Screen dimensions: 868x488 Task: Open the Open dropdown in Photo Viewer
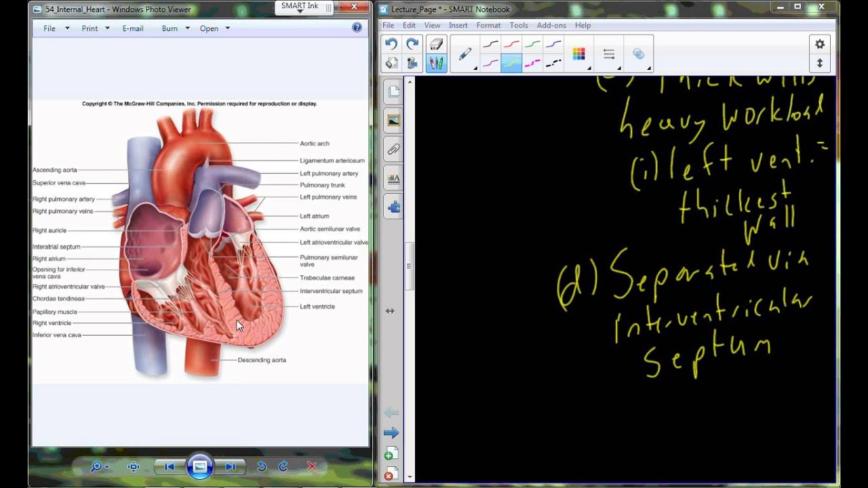coord(215,28)
